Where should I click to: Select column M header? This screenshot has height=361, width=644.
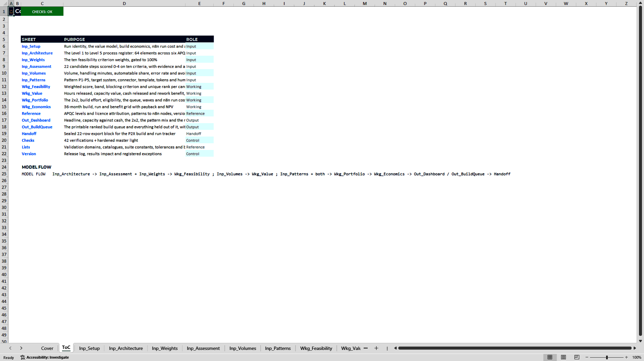pyautogui.click(x=365, y=3)
